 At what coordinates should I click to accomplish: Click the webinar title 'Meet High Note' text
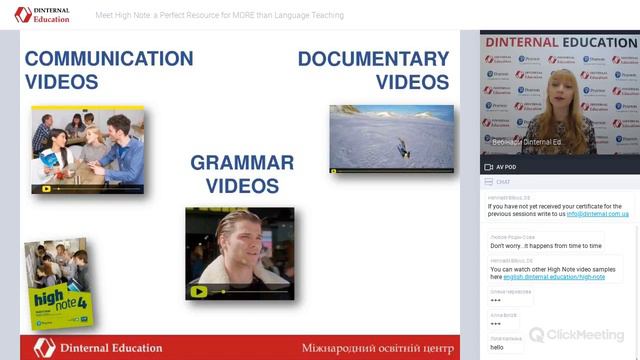click(x=220, y=15)
